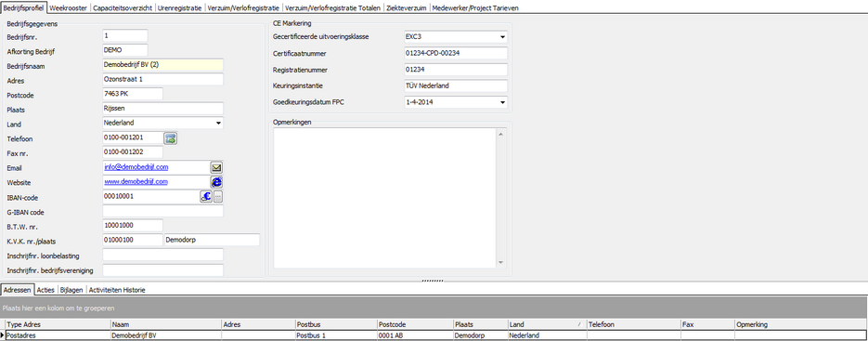
Task: Click the Bedrijfsnaam field
Action: [x=162, y=65]
